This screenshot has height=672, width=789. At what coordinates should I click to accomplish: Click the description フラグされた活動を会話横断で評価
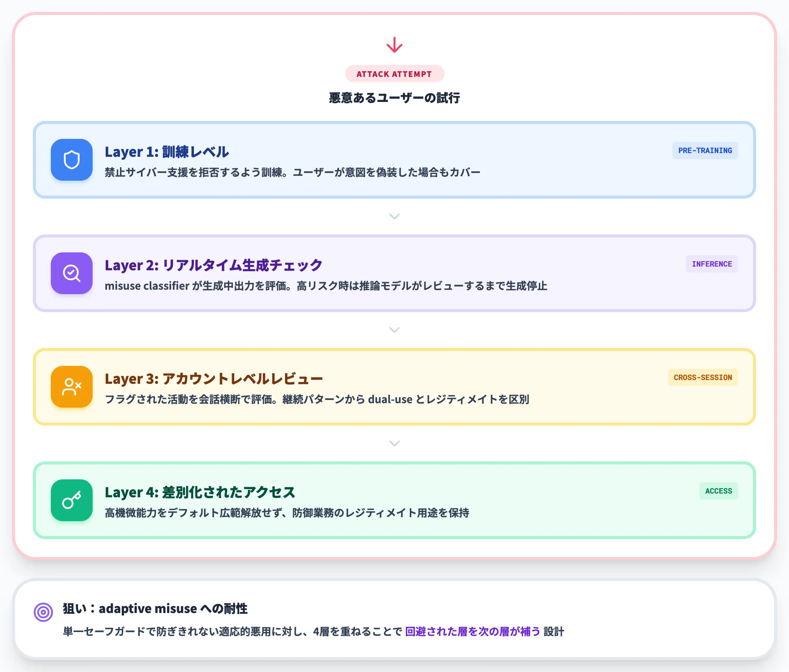click(317, 399)
